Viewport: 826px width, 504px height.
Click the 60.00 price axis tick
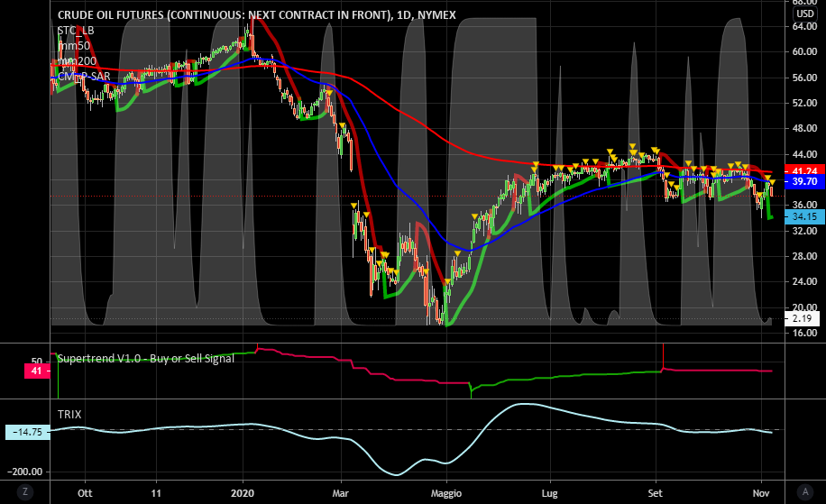[x=805, y=51]
